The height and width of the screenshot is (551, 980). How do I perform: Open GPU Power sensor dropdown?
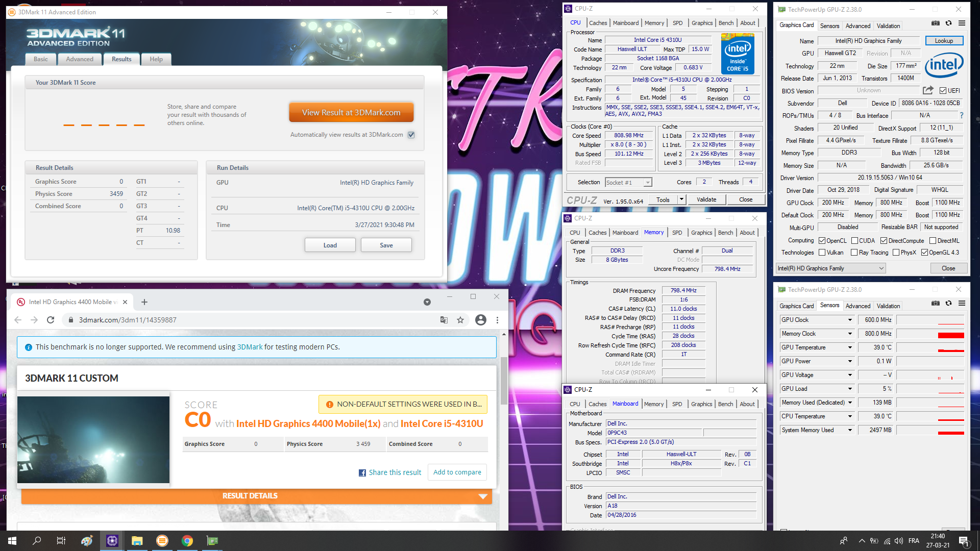click(x=850, y=361)
